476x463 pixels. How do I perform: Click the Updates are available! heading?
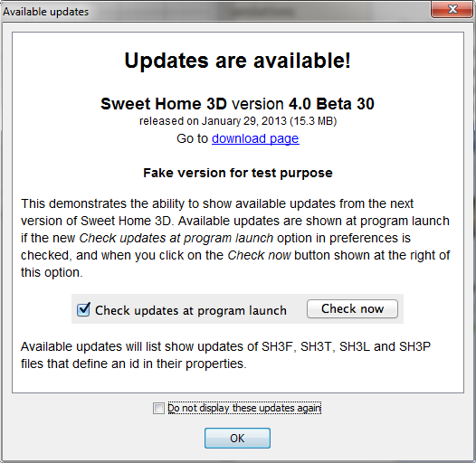[238, 61]
